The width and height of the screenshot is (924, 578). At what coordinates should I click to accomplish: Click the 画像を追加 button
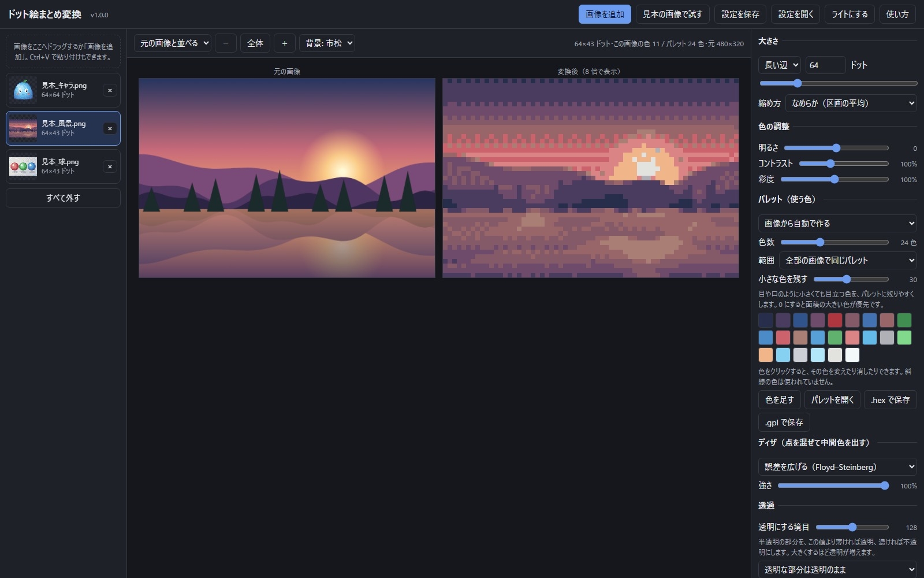click(x=605, y=14)
